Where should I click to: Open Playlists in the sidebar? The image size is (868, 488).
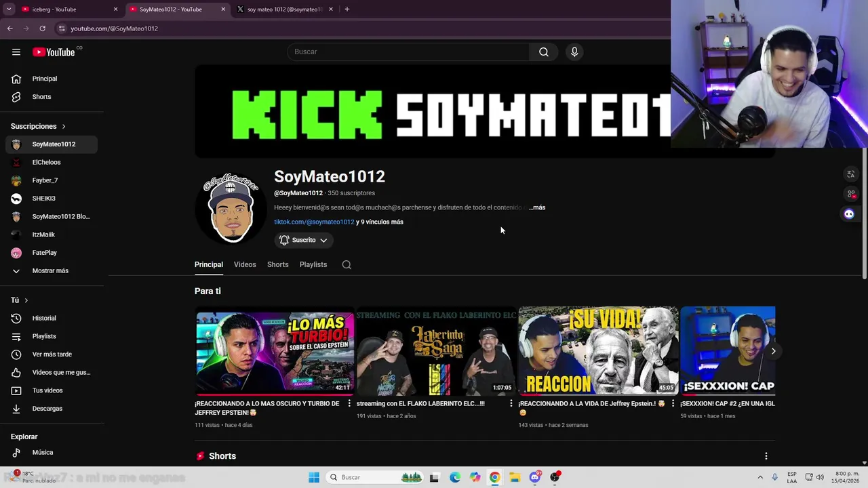coord(52,336)
